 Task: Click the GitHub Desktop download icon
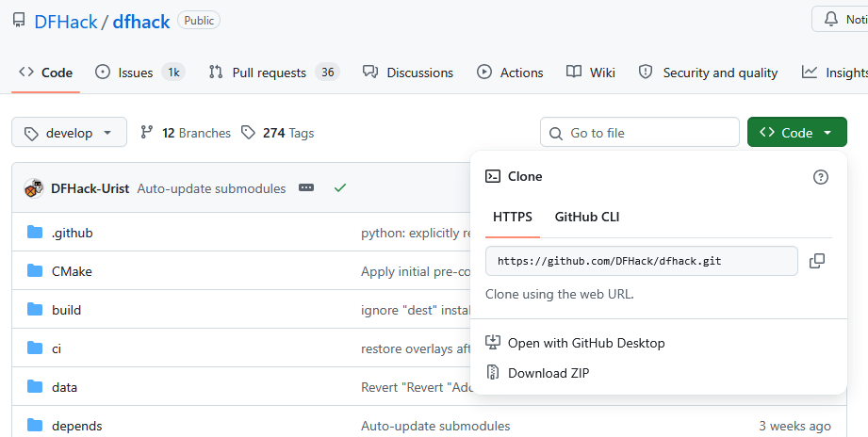(x=493, y=343)
